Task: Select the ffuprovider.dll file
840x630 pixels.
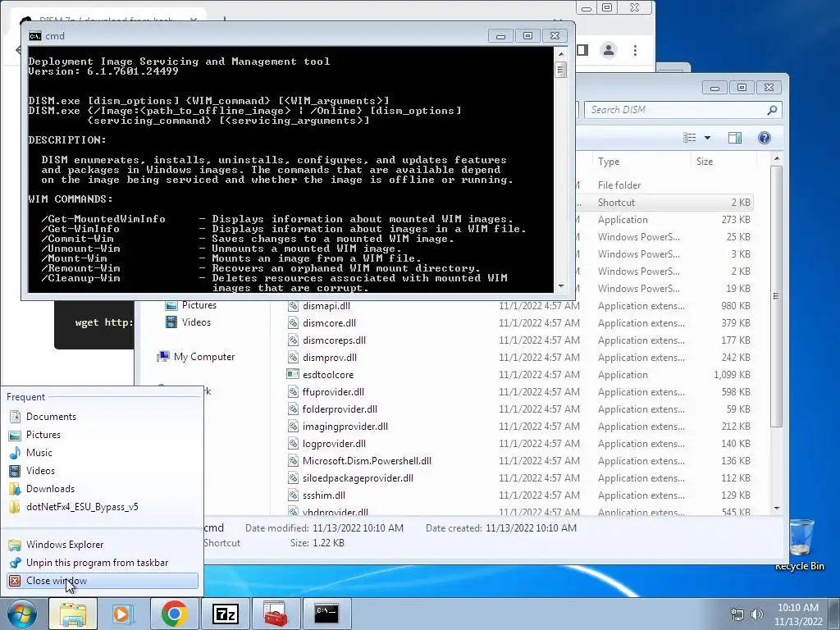Action: (333, 391)
